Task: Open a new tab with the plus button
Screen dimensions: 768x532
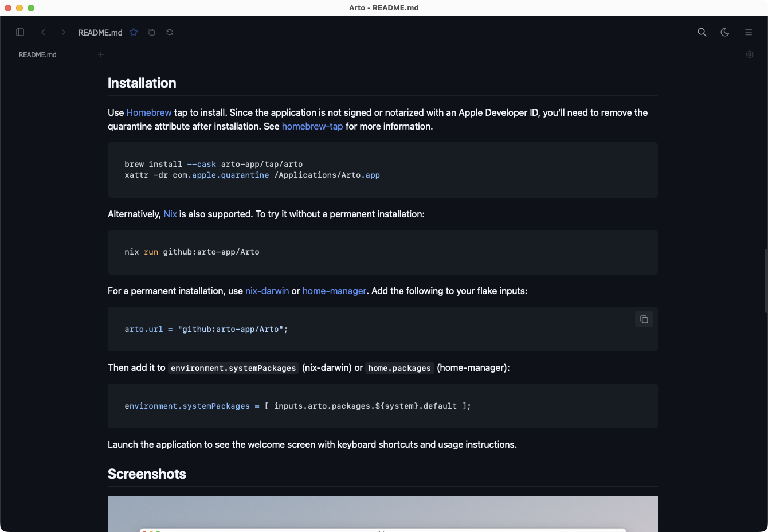Action: [x=101, y=54]
